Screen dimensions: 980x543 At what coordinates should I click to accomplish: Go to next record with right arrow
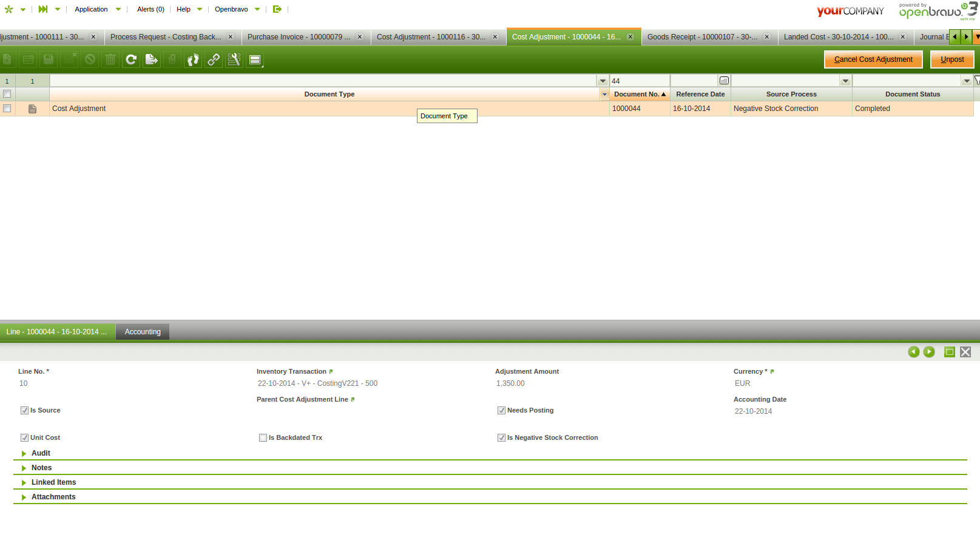coord(929,352)
